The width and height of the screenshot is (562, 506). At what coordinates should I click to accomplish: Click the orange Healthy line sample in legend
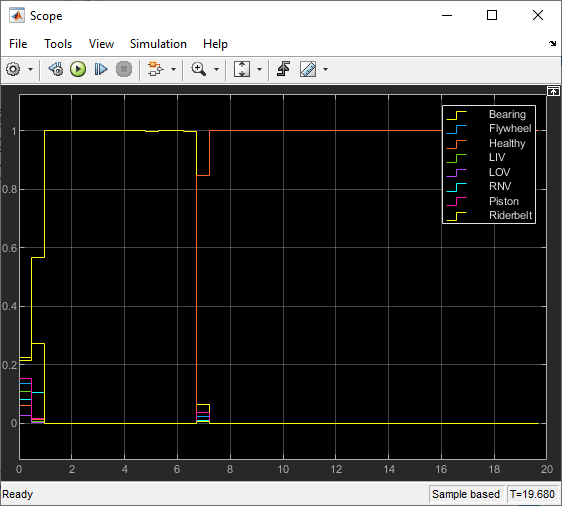pyautogui.click(x=456, y=144)
